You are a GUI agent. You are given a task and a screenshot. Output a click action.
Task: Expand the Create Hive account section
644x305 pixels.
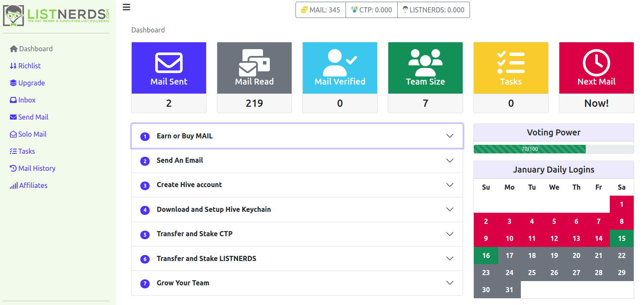[297, 185]
